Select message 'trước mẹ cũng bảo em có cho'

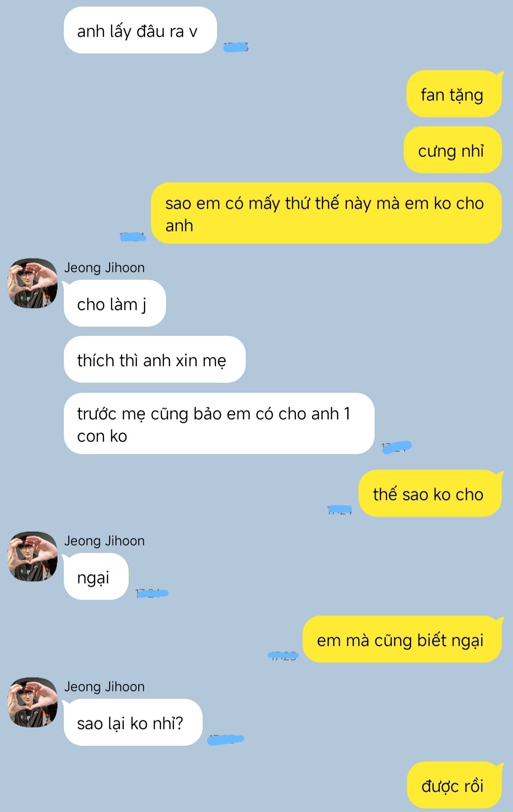219,424
